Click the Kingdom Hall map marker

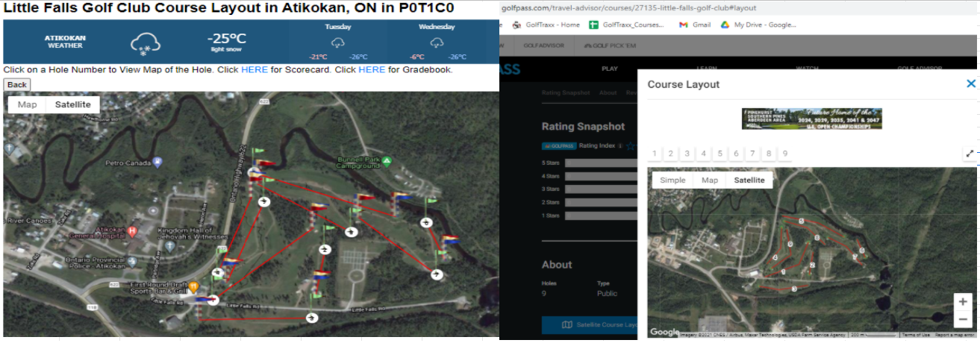[170, 245]
